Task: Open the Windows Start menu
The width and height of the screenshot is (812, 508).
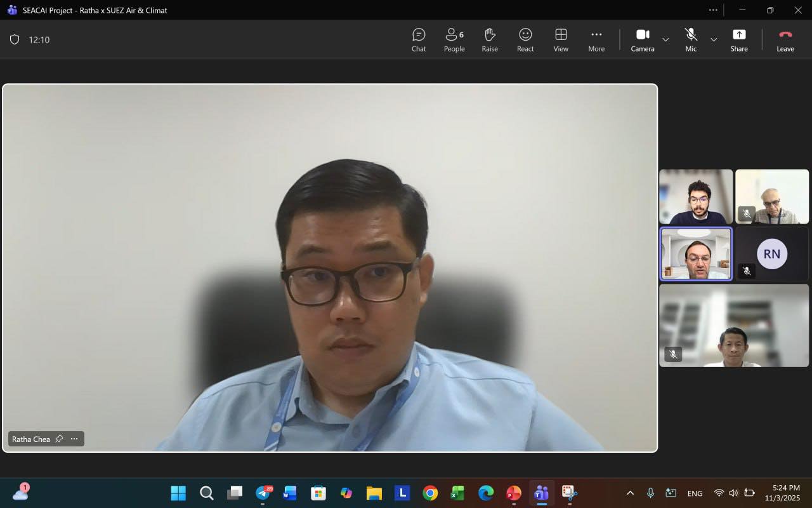Action: (x=178, y=493)
